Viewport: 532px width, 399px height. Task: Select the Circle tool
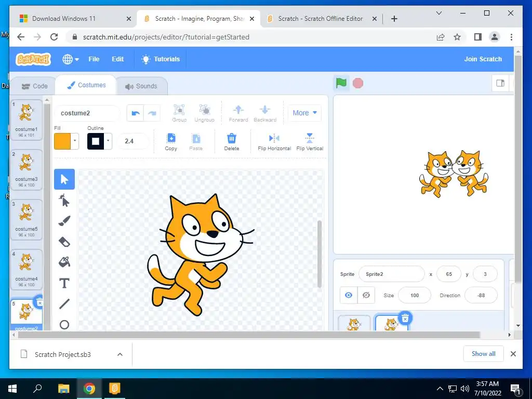[64, 325]
